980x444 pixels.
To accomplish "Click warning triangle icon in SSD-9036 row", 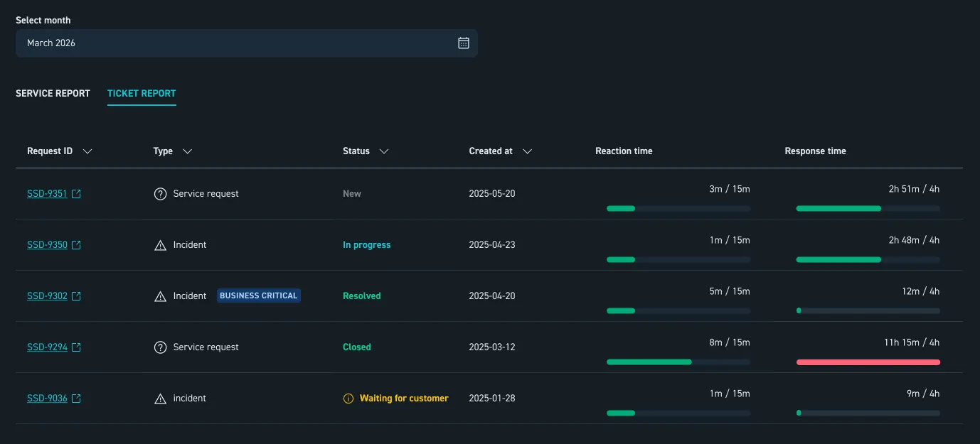I will tap(160, 399).
